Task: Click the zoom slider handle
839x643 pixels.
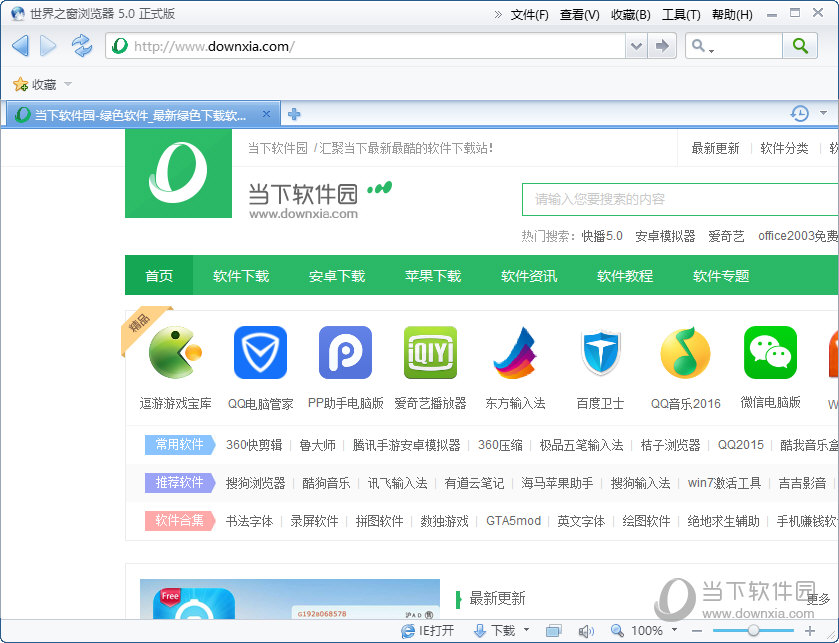Action: pos(753,631)
